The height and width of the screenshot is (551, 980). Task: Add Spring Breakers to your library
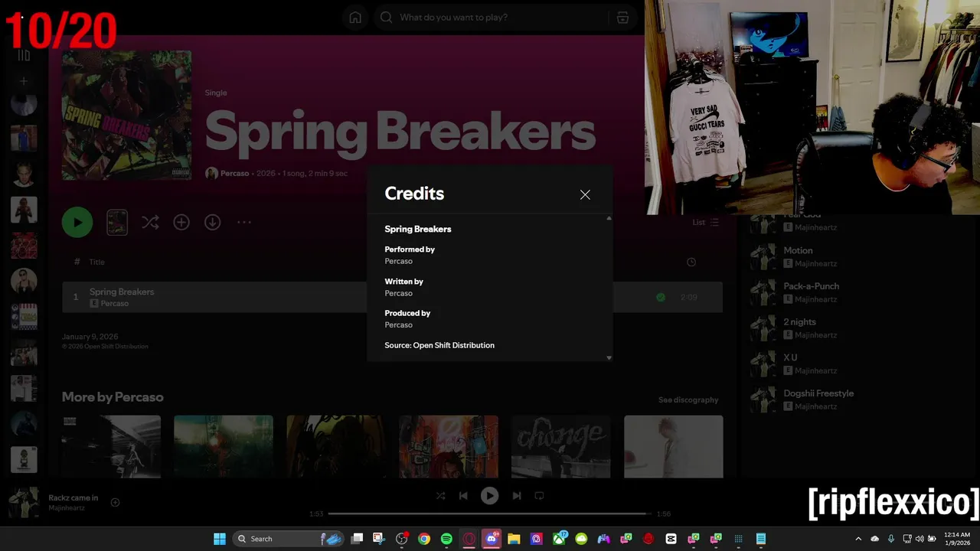(x=181, y=222)
